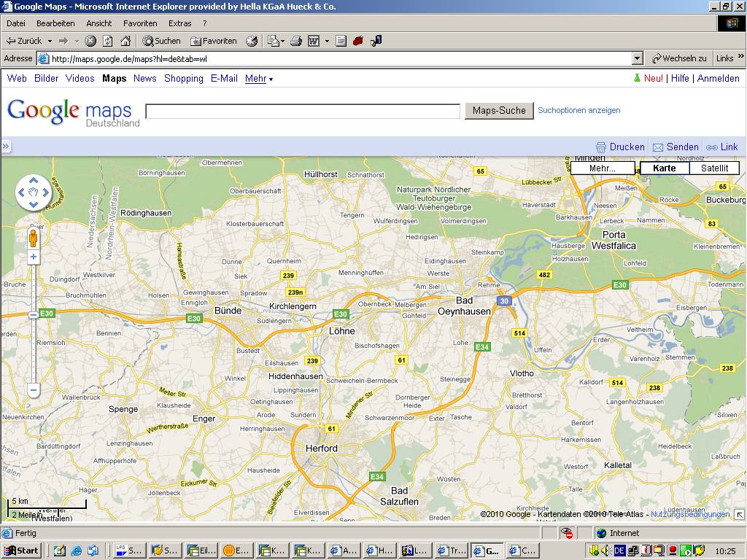Open the Zurück history dropdown arrow
747x560 pixels.
(50, 41)
